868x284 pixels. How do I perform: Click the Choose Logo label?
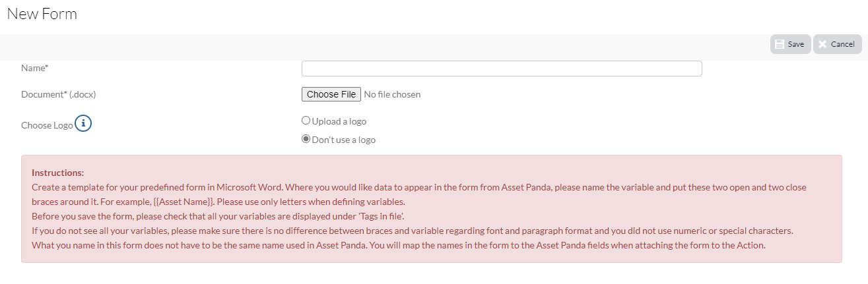pyautogui.click(x=47, y=125)
